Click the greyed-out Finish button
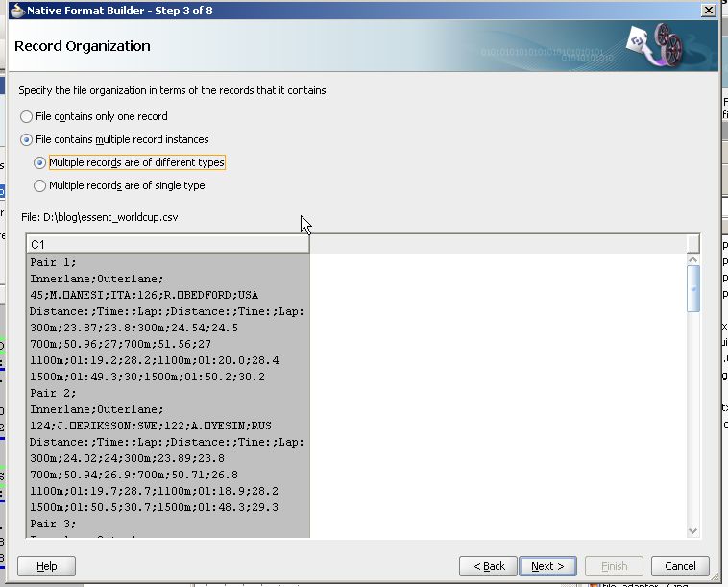Viewport: 728px width, 587px height. click(613, 566)
